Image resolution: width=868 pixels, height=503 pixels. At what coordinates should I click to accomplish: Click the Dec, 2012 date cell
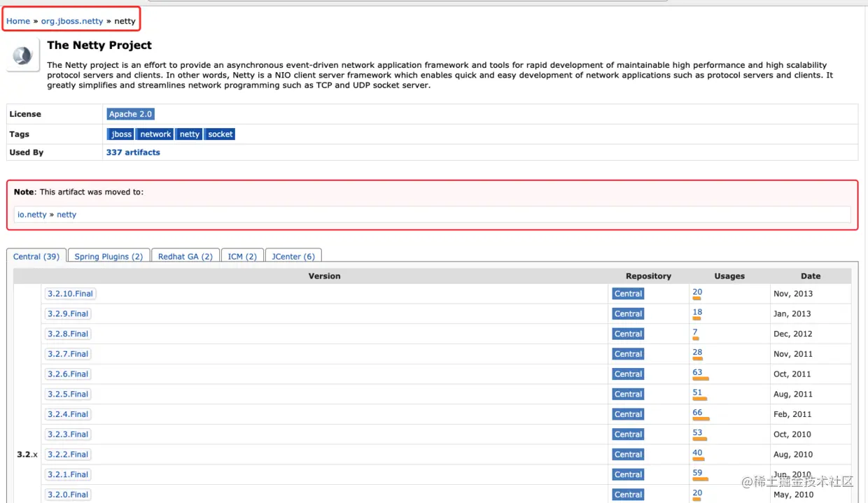pyautogui.click(x=792, y=334)
